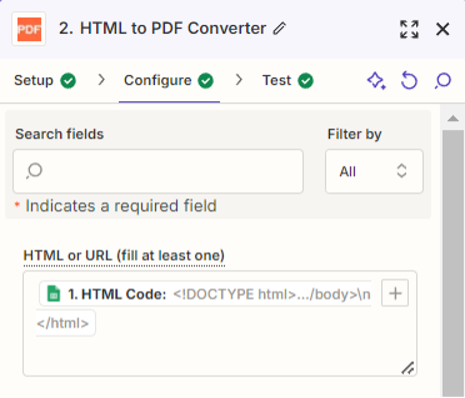
Task: Open the Setup tab
Action: tap(45, 81)
